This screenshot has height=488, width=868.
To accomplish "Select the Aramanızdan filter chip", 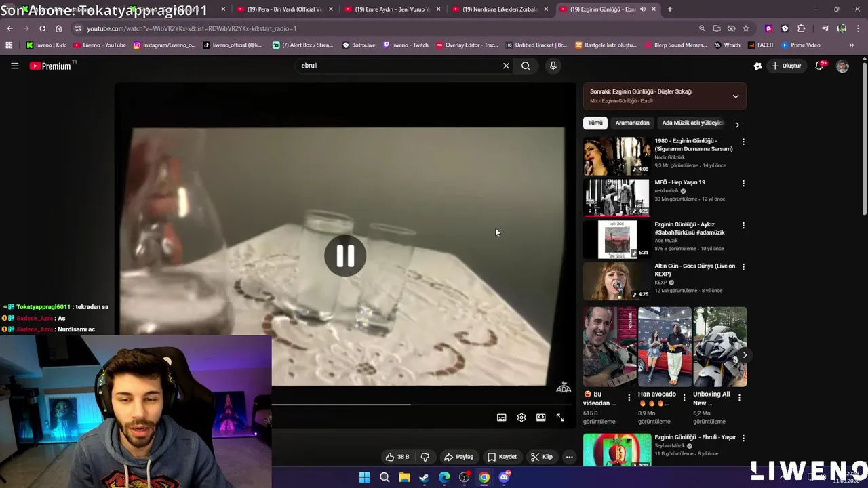I will (632, 123).
